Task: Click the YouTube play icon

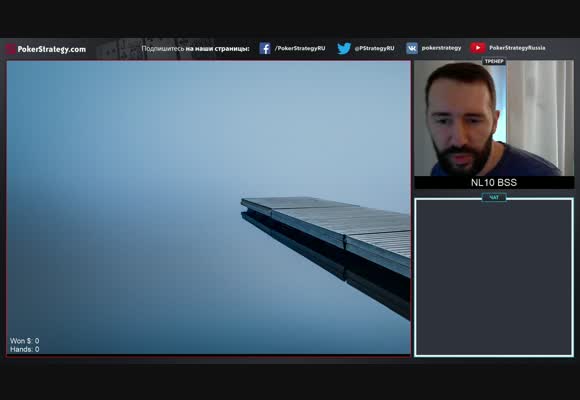Action: click(478, 48)
